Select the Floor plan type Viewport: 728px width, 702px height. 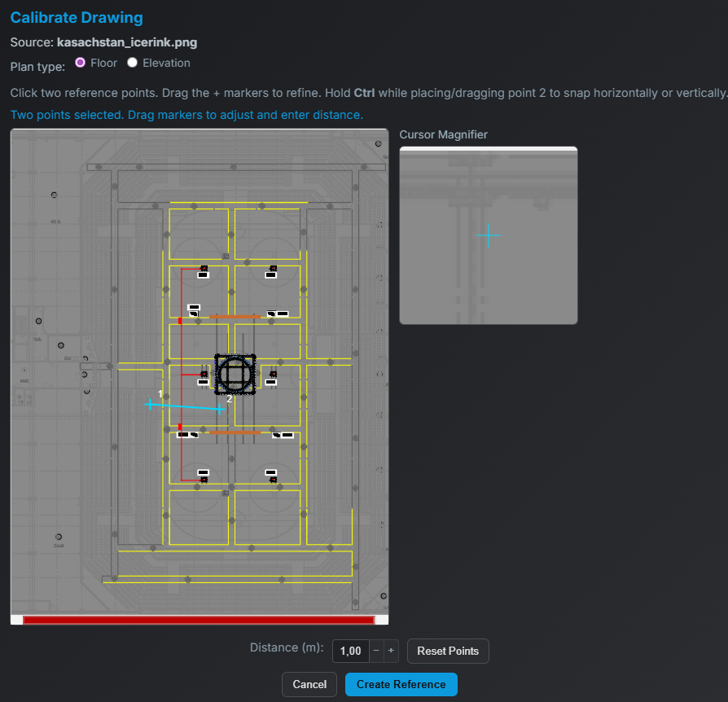(x=79, y=62)
